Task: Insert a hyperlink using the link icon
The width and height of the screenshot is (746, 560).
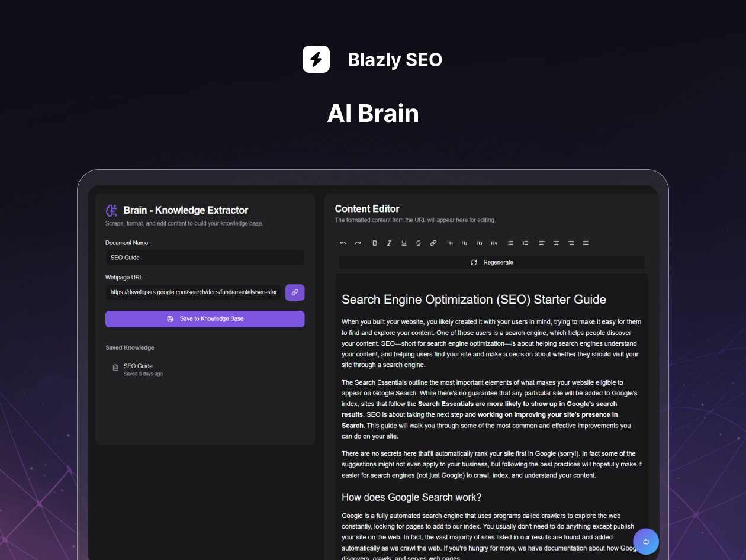Action: (433, 243)
